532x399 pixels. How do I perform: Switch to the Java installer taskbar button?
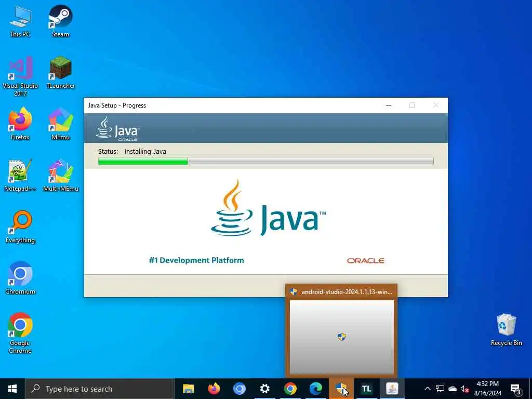point(392,389)
